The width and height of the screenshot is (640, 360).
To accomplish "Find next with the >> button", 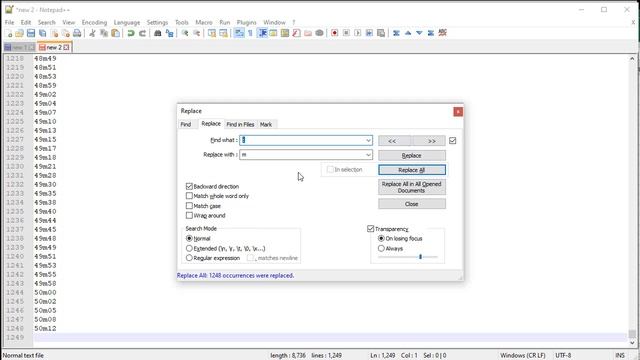I will pos(429,141).
